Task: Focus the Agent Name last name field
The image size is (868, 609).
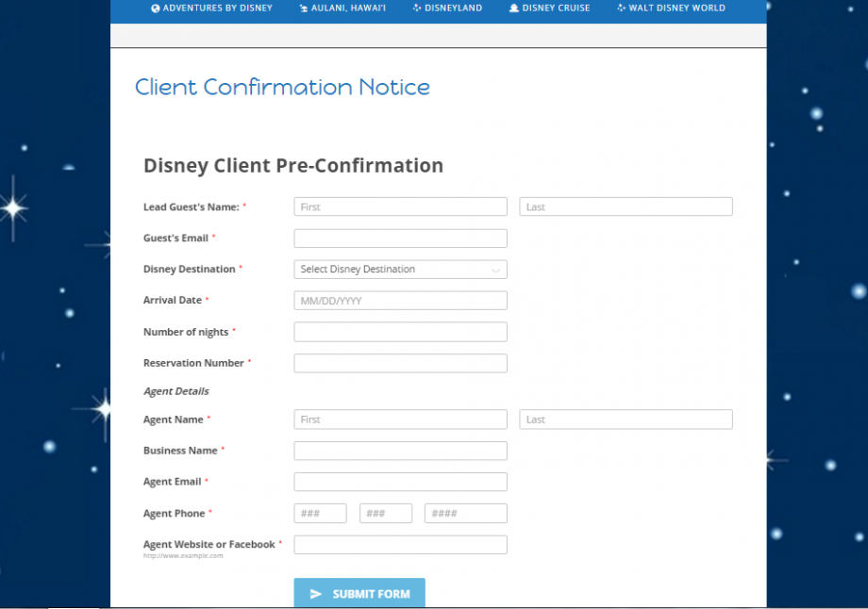Action: (x=626, y=420)
